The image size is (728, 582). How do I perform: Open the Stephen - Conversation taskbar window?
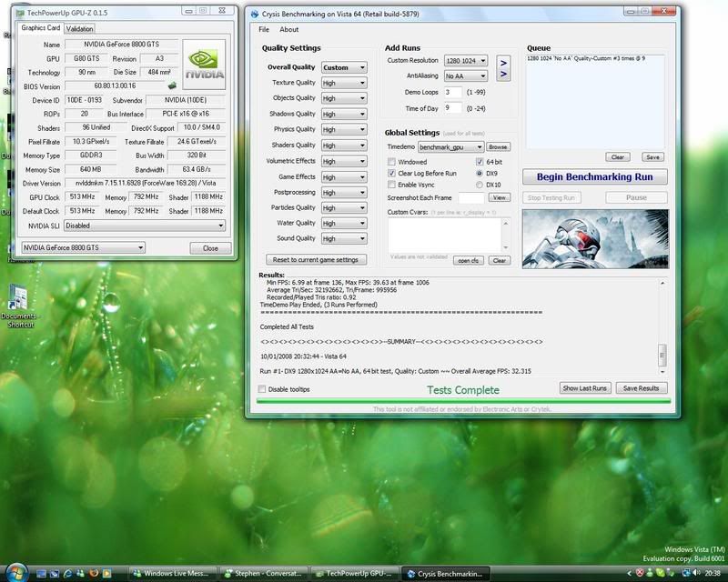[x=264, y=574]
